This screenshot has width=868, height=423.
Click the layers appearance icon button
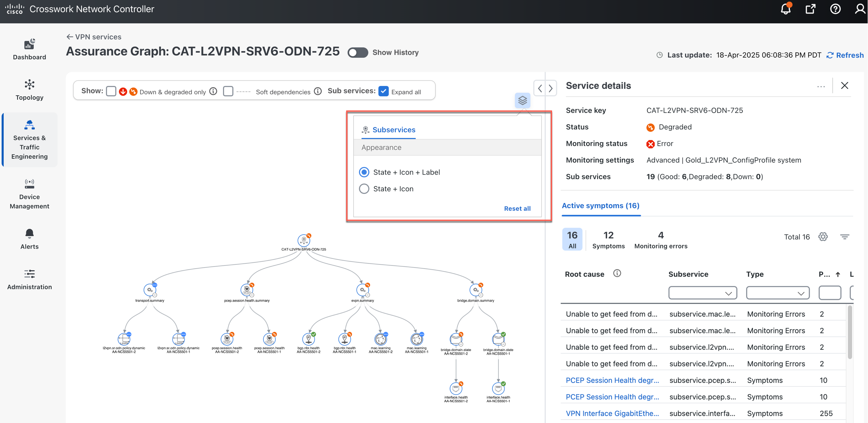tap(522, 100)
